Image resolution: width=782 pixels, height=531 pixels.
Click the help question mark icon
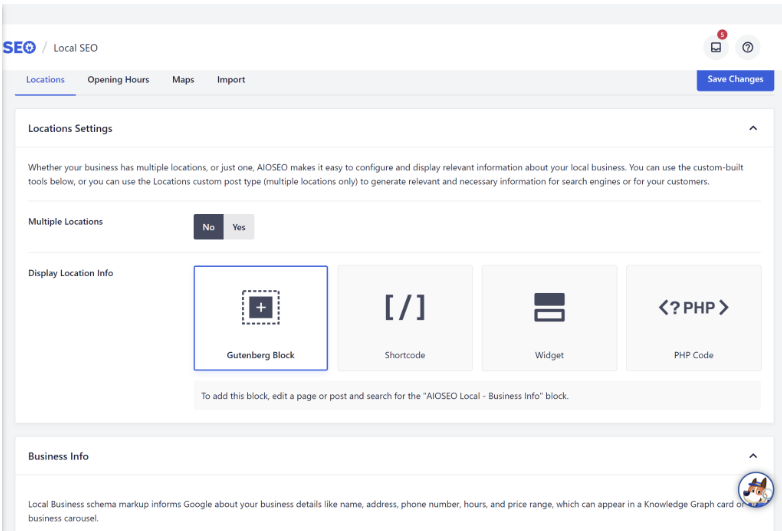pyautogui.click(x=747, y=47)
